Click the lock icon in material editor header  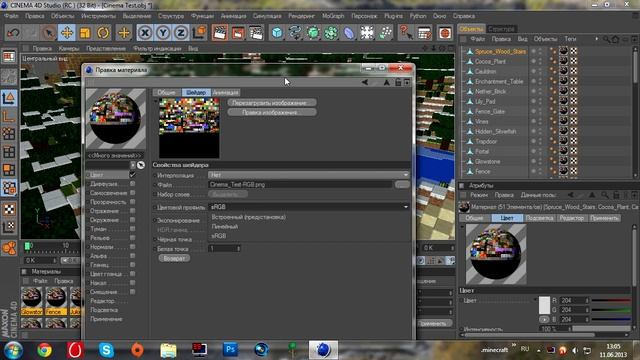(398, 82)
